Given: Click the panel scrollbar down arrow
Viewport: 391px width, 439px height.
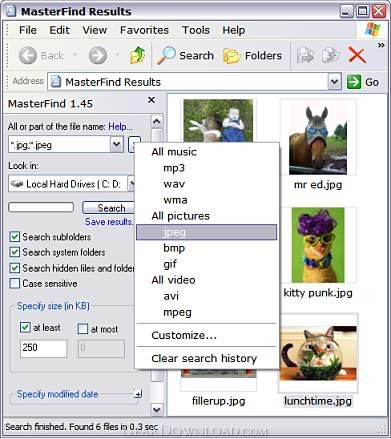Looking at the screenshot, I should pos(157,409).
